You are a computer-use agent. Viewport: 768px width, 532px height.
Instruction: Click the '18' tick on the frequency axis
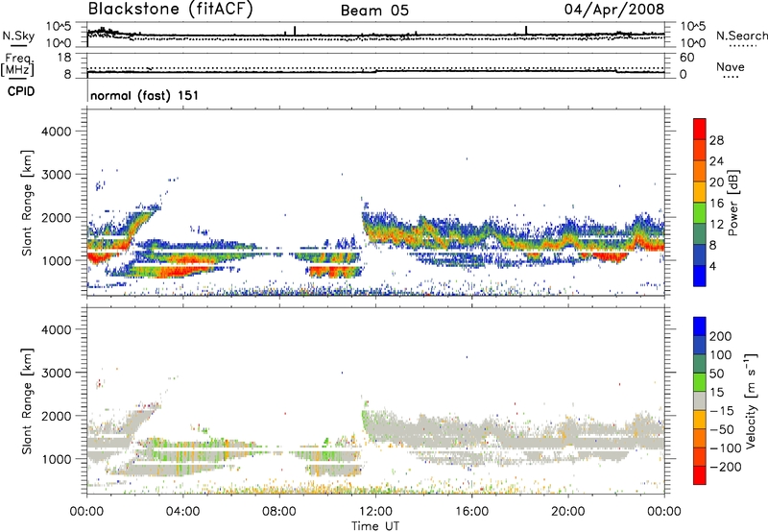(64, 58)
